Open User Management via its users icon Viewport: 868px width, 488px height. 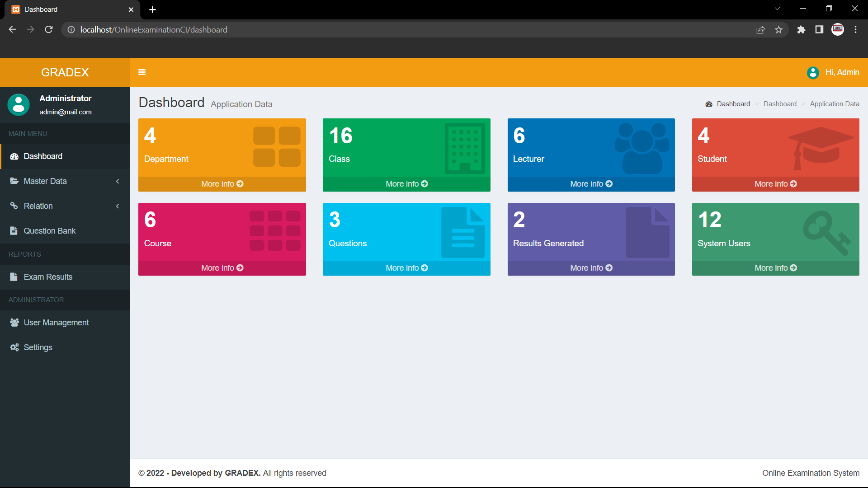click(14, 322)
